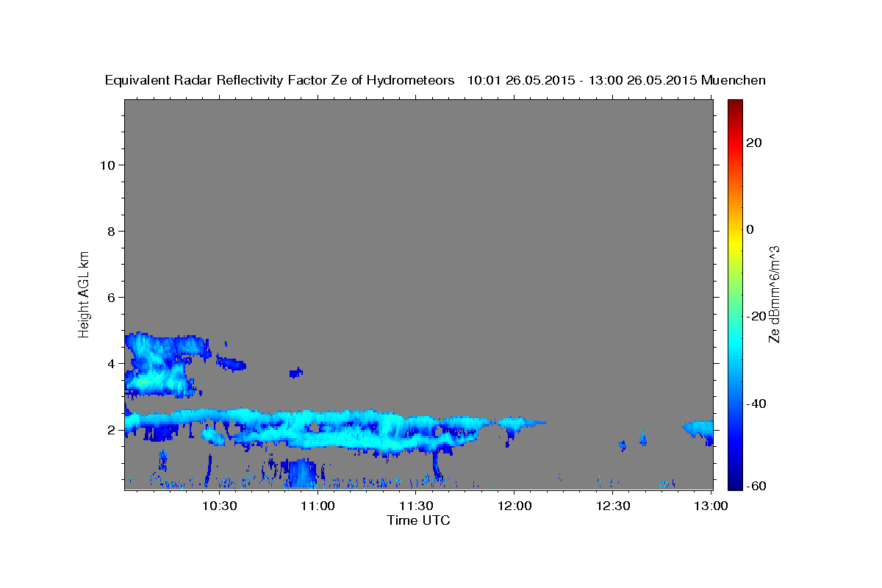Click the station name "Muenchen" in the title

[734, 81]
